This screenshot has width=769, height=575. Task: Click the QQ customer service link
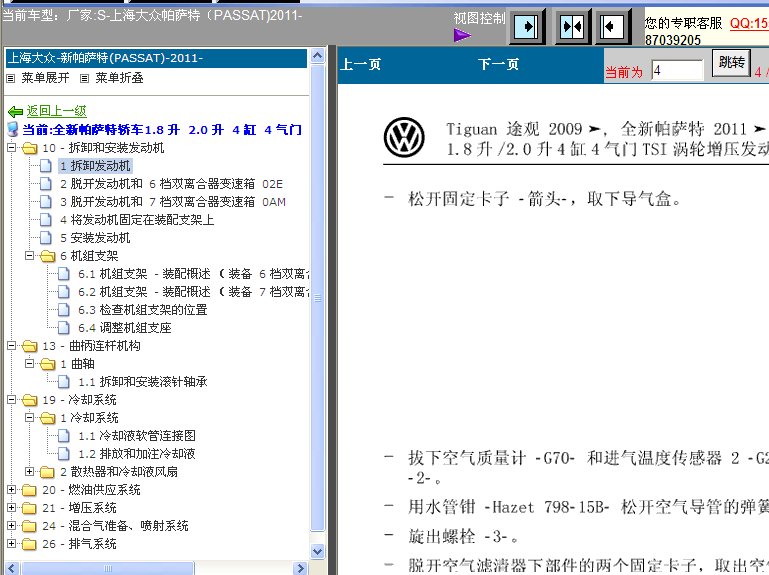coord(749,23)
